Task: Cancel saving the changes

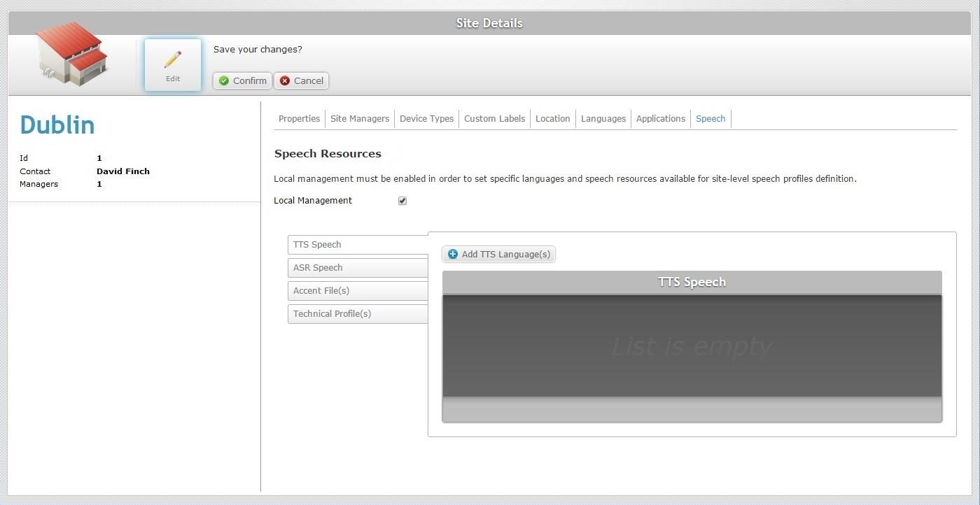Action: 301,80
